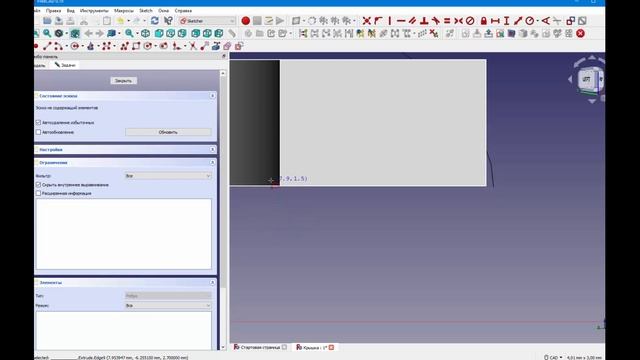640x360 pixels.
Task: Apply the horizontal constraint
Action: [401, 20]
